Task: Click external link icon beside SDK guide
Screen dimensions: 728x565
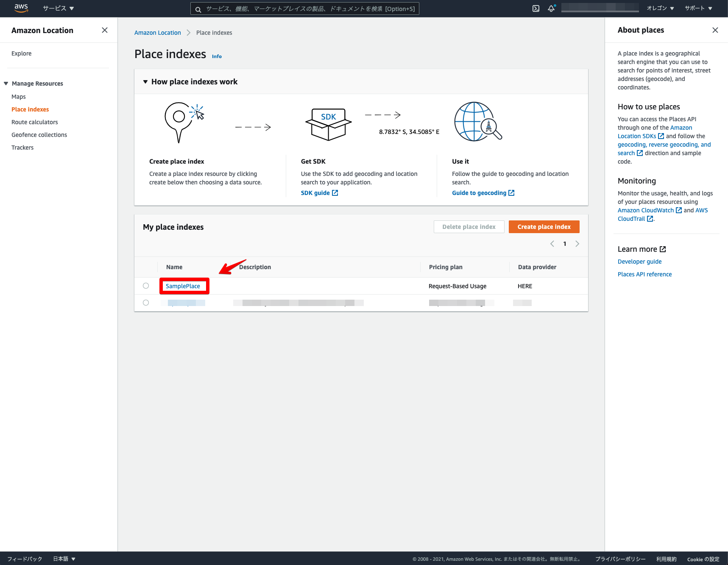Action: [335, 193]
